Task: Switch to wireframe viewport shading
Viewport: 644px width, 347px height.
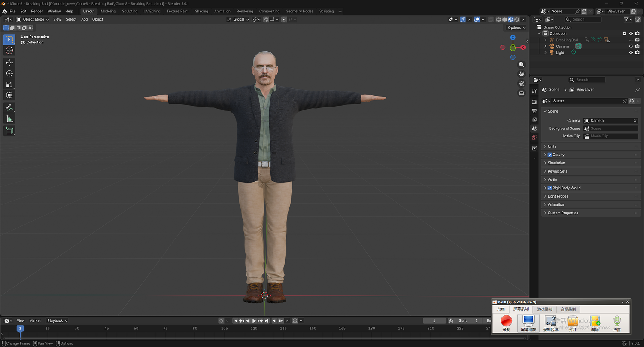Action: [x=498, y=19]
